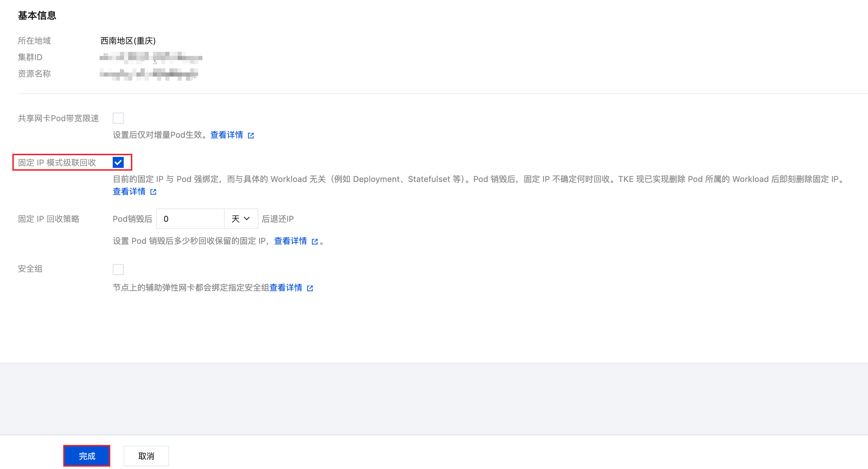Click the 固定 IP 模式级联回收 label
Viewport: 868px width, 469px height.
pos(57,162)
